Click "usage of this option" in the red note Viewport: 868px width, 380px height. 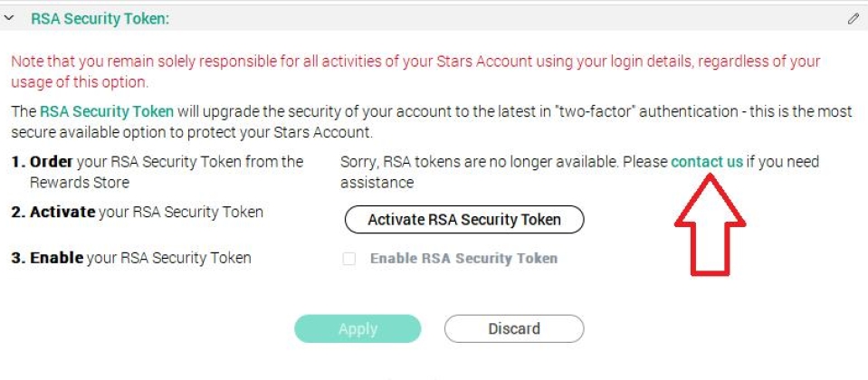pos(80,82)
